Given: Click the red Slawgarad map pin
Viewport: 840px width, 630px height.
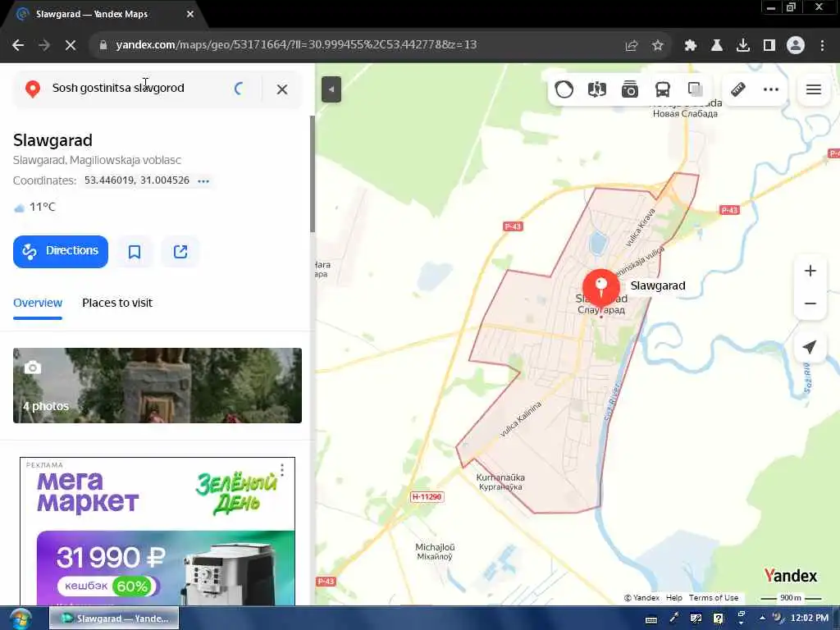Looking at the screenshot, I should [601, 286].
